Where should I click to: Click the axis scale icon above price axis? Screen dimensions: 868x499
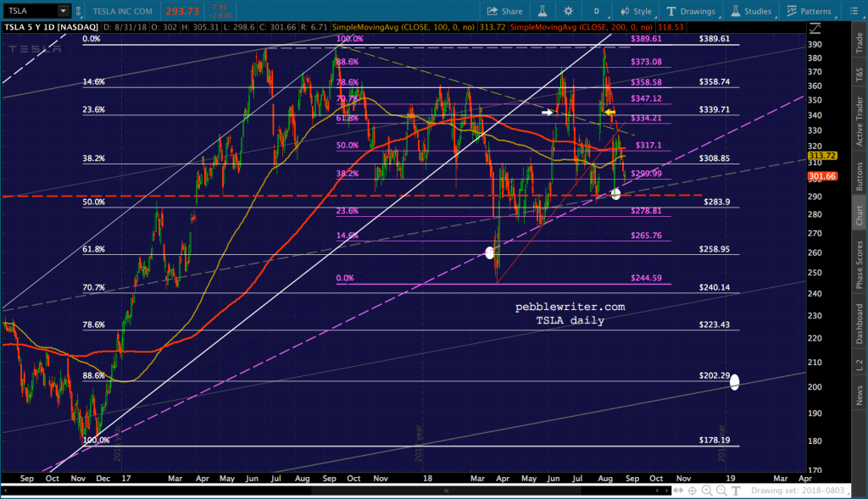pyautogui.click(x=815, y=28)
